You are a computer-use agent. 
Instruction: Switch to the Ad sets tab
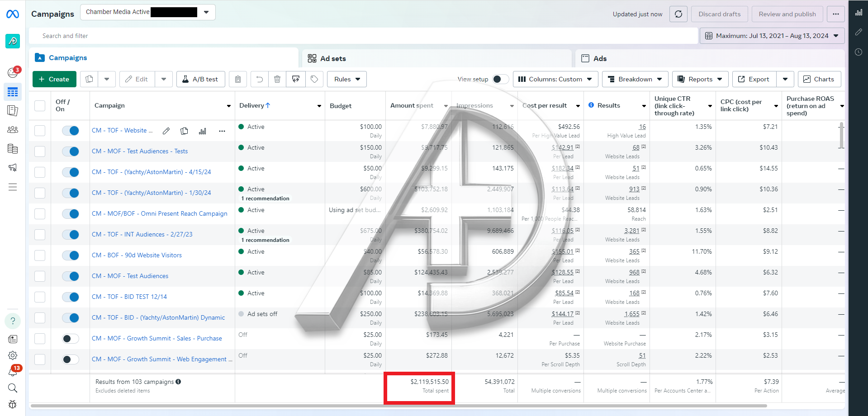pyautogui.click(x=333, y=58)
